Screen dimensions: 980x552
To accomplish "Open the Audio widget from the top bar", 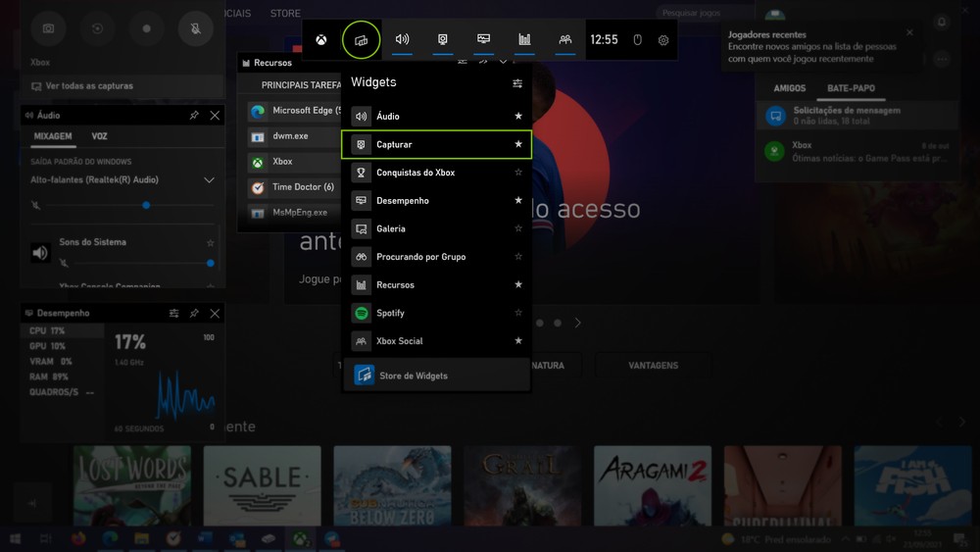I will (402, 40).
